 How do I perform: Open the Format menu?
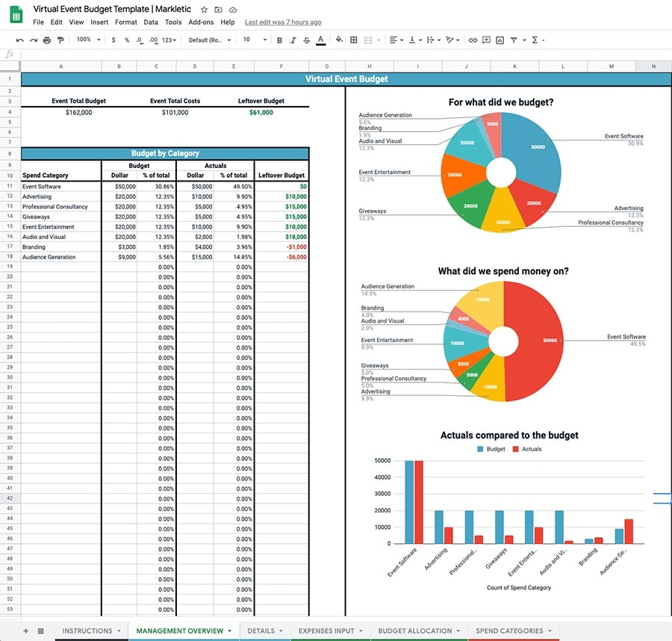(125, 22)
